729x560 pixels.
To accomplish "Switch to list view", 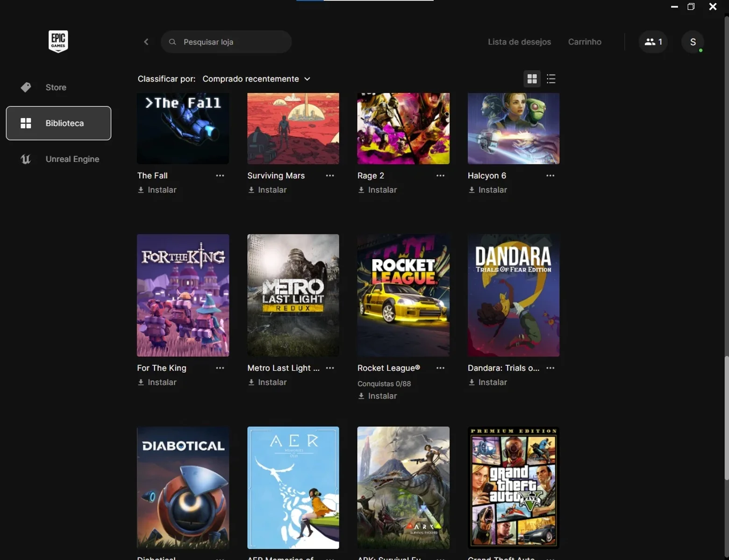I will pos(551,79).
